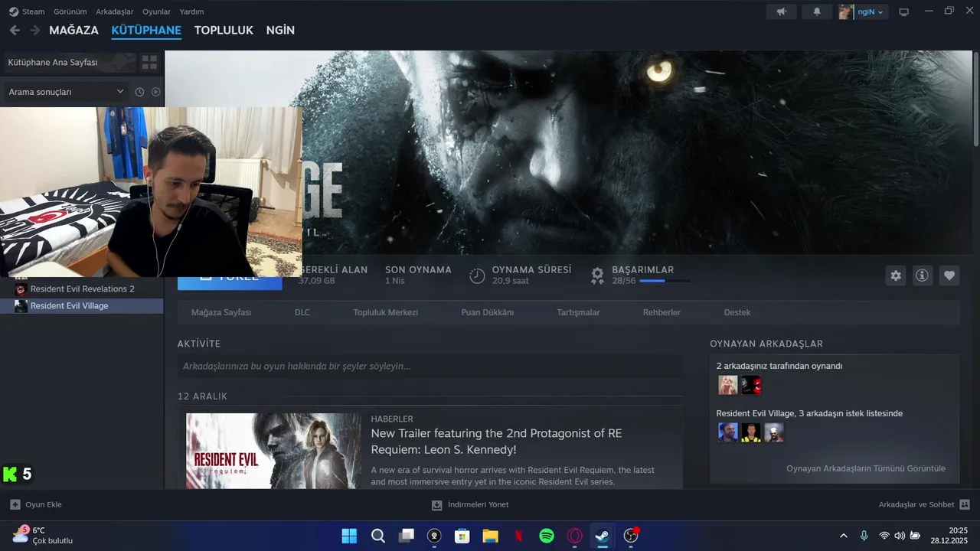Open Arkadaşlar ve Sohbet

[924, 504]
